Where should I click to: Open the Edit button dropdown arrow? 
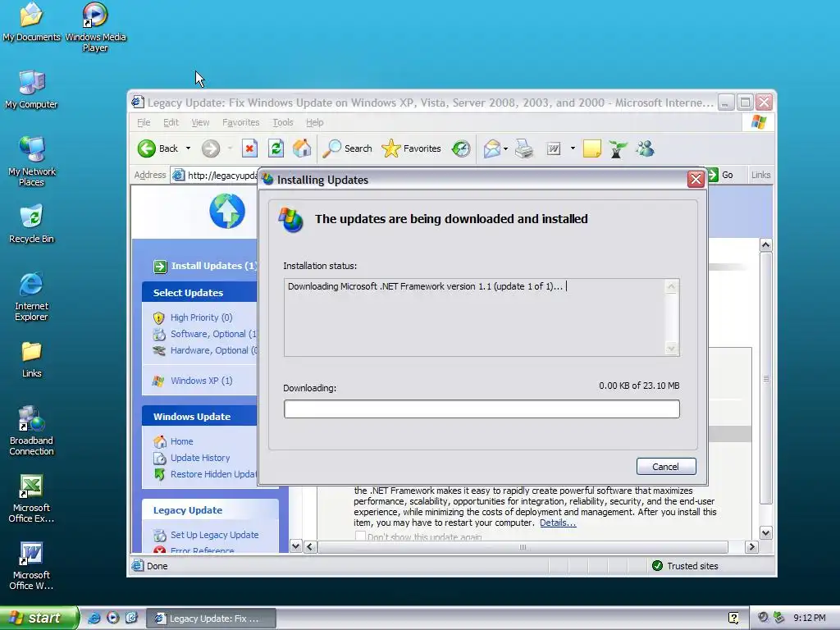coord(573,148)
